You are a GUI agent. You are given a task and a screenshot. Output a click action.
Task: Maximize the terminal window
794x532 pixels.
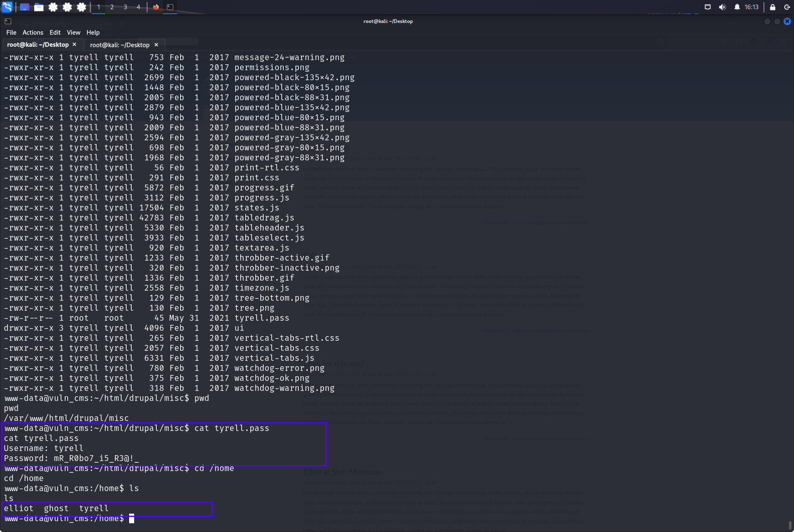[777, 21]
